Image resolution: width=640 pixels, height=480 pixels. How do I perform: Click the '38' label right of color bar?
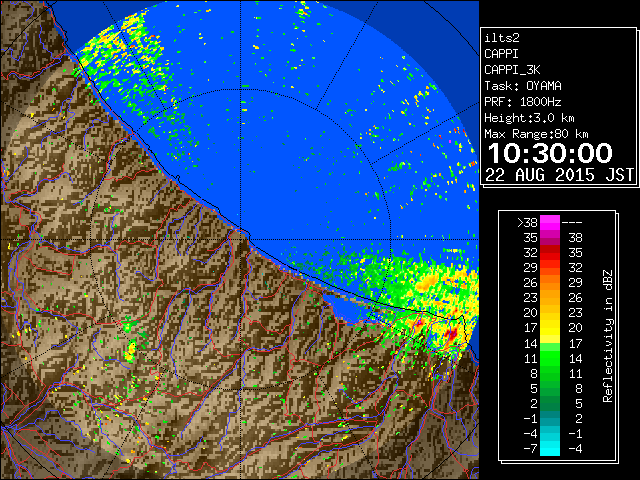pyautogui.click(x=575, y=238)
